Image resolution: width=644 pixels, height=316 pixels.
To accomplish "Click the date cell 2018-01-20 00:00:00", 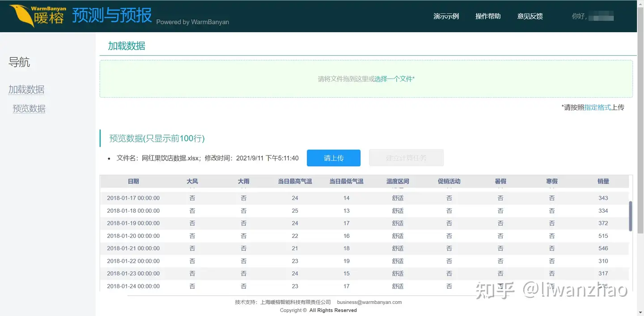I will coord(133,236).
